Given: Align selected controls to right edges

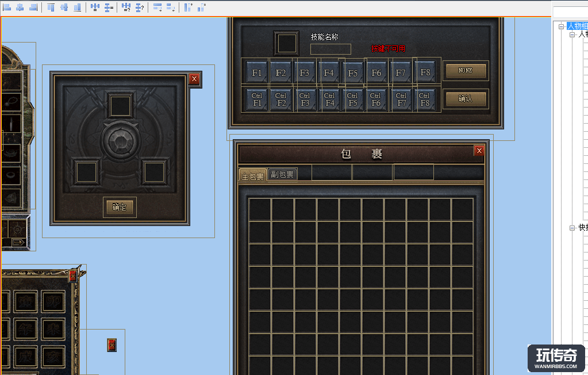Looking at the screenshot, I should [33, 7].
